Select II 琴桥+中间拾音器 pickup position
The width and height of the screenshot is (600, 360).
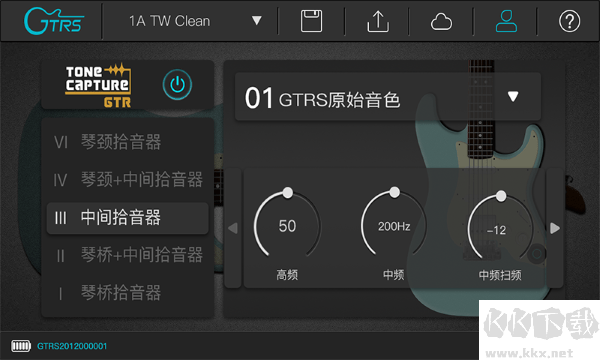pyautogui.click(x=127, y=255)
